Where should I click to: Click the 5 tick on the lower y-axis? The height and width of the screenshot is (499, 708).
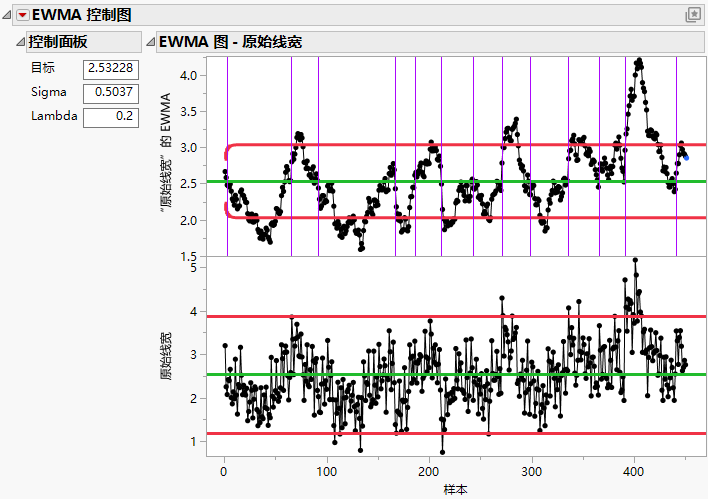coord(194,267)
